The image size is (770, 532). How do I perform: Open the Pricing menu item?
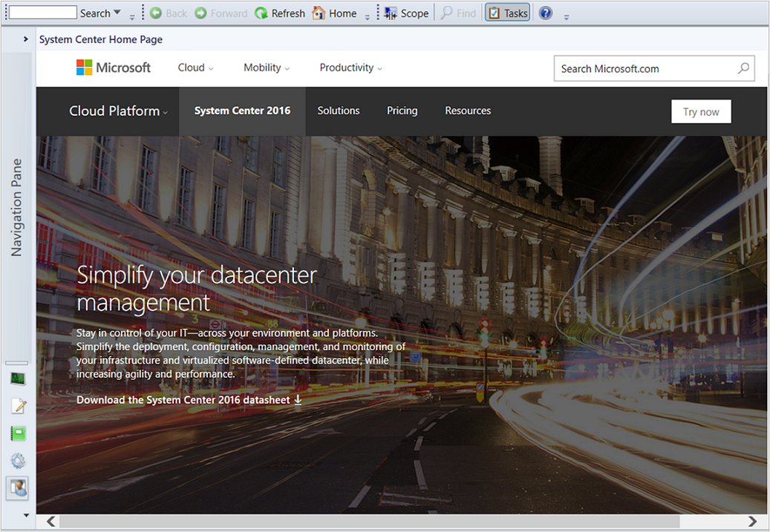[x=402, y=111]
